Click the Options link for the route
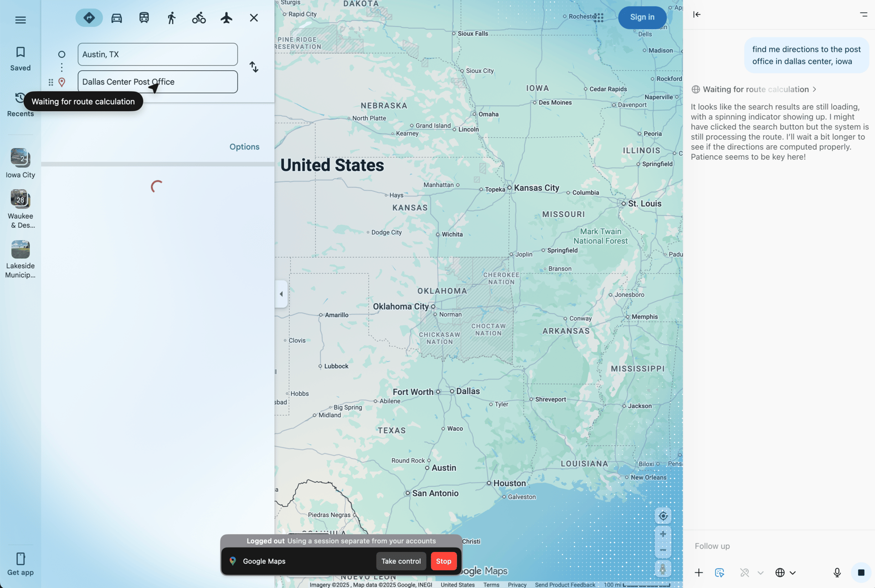This screenshot has height=588, width=875. click(244, 147)
